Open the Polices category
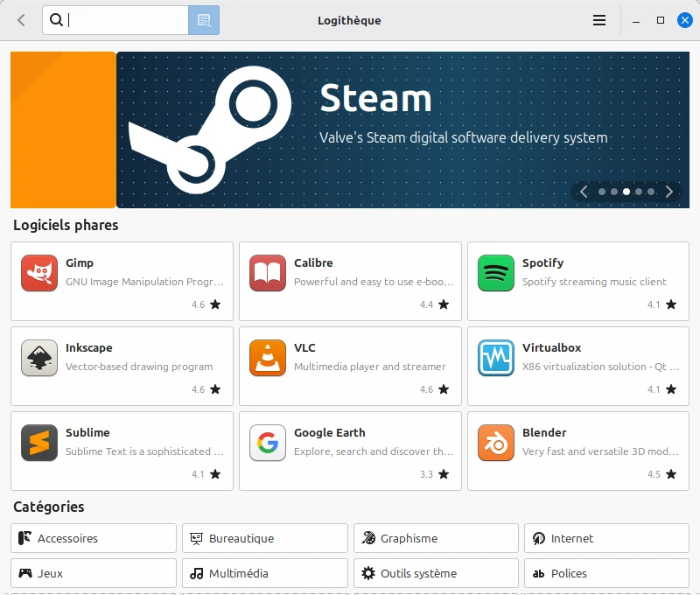This screenshot has width=700, height=595. pos(606,573)
